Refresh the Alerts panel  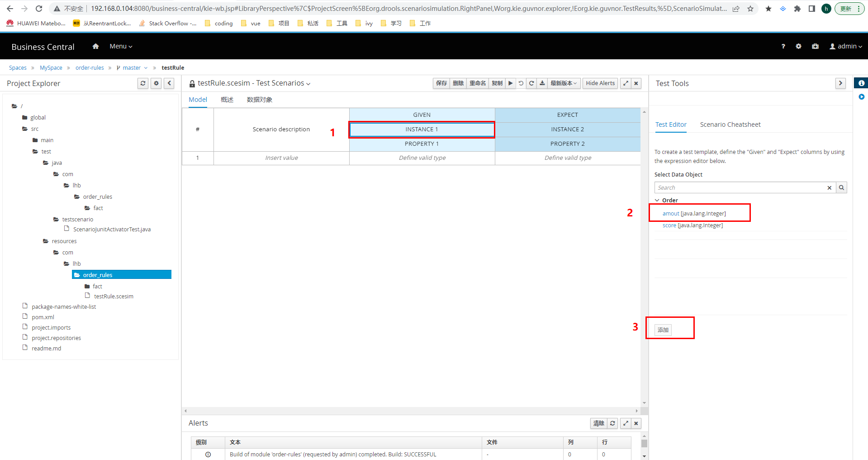(x=612, y=423)
